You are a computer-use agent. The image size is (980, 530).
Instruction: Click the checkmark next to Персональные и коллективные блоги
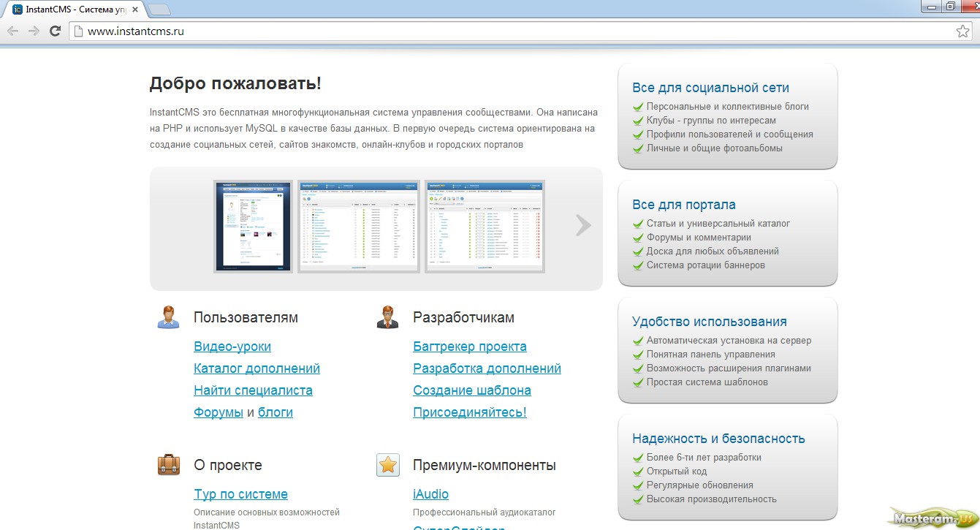638,107
